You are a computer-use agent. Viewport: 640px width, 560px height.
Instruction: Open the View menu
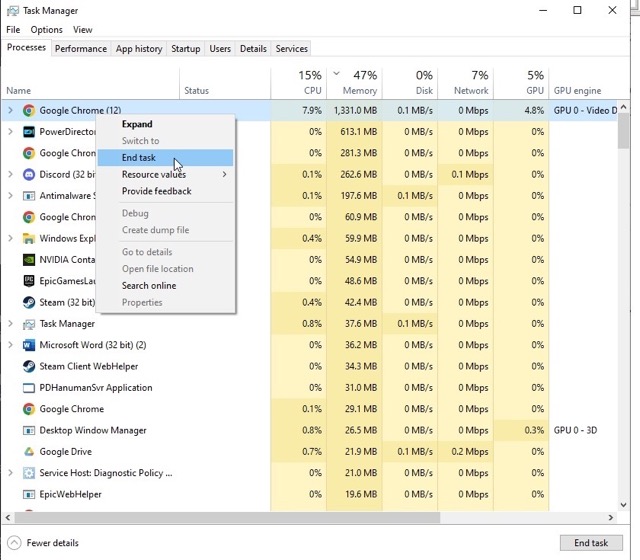click(82, 30)
